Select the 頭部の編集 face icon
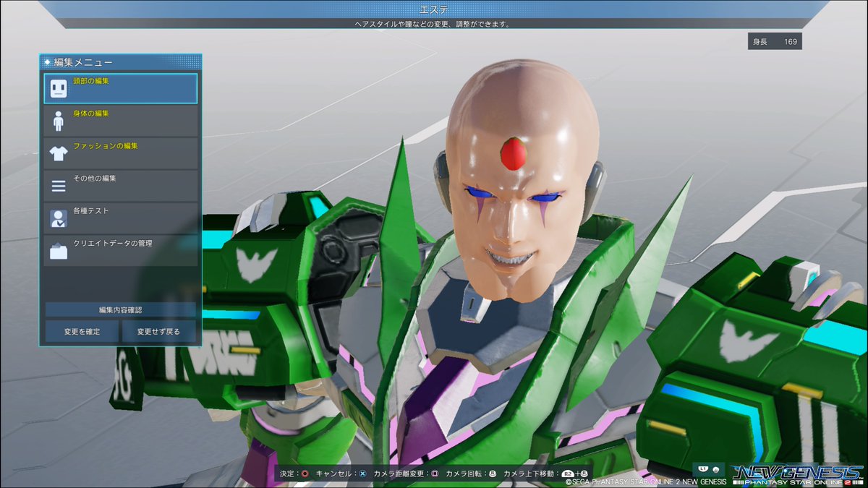The width and height of the screenshot is (868, 488). click(x=59, y=89)
